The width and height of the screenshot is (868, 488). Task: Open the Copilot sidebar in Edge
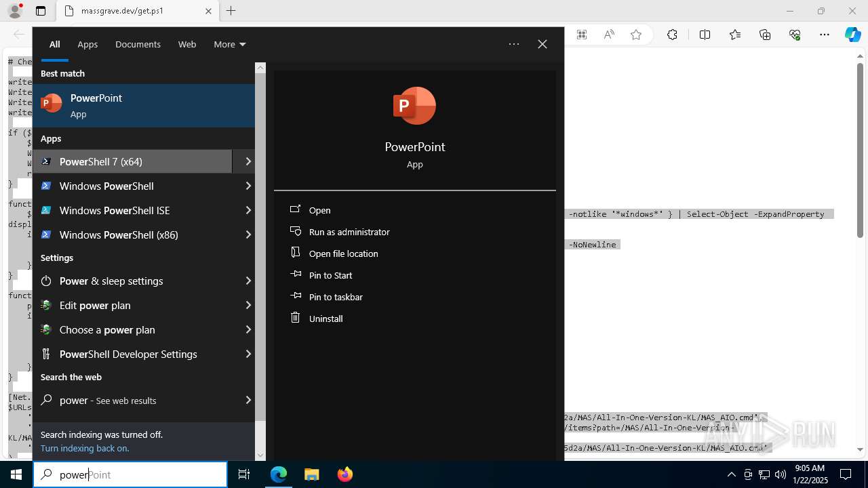click(x=853, y=35)
